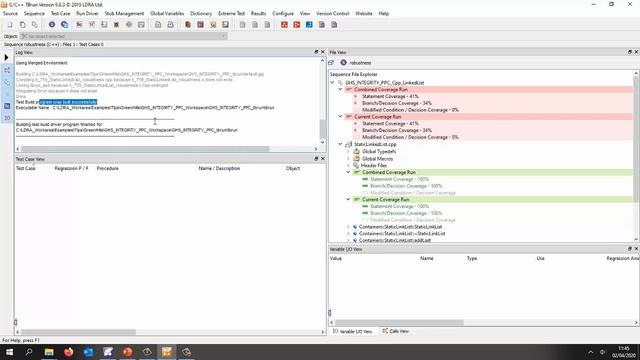This screenshot has width=640, height=360.
Task: Click the new blank document toolbar icon
Action: tap(10, 24)
